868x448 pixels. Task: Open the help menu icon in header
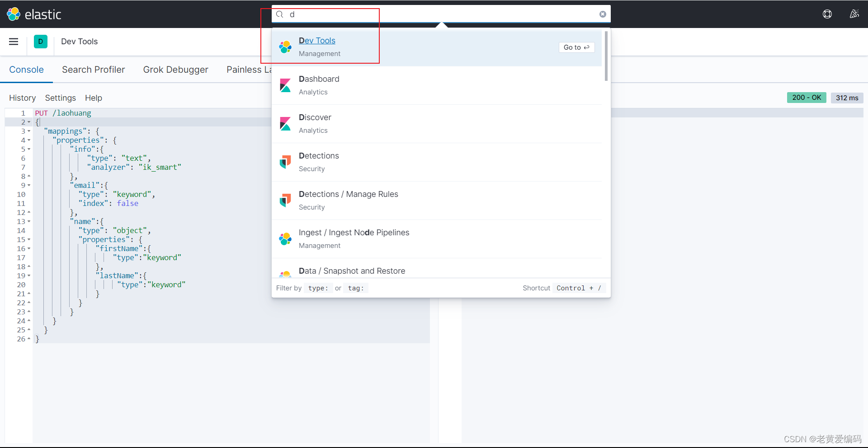827,14
